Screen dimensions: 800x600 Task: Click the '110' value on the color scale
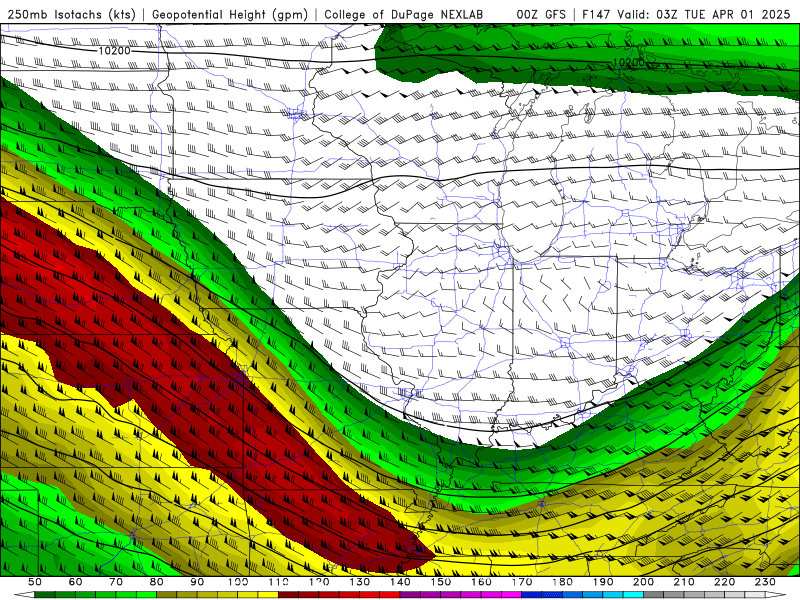[278, 582]
